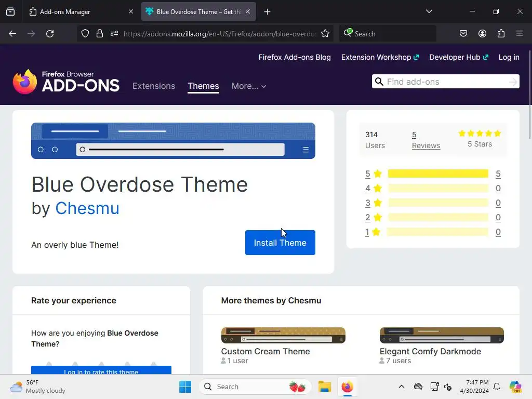
Task: Open the muted volume tray icon
Action: tap(448, 387)
